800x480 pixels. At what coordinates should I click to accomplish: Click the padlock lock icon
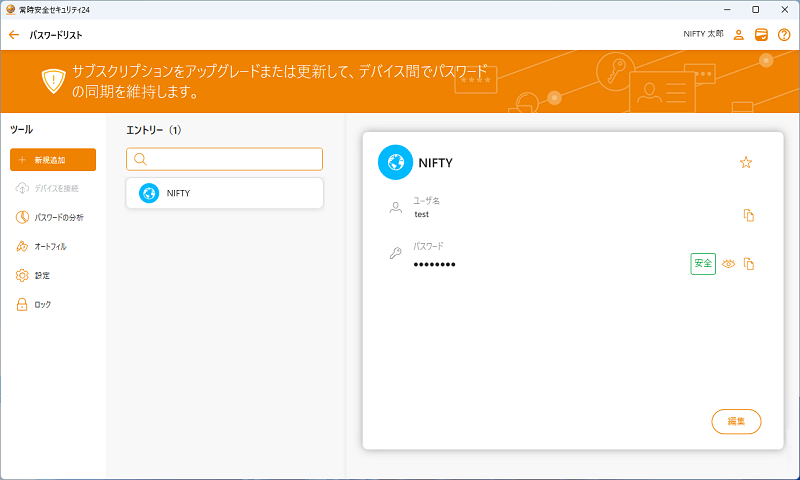pyautogui.click(x=22, y=305)
